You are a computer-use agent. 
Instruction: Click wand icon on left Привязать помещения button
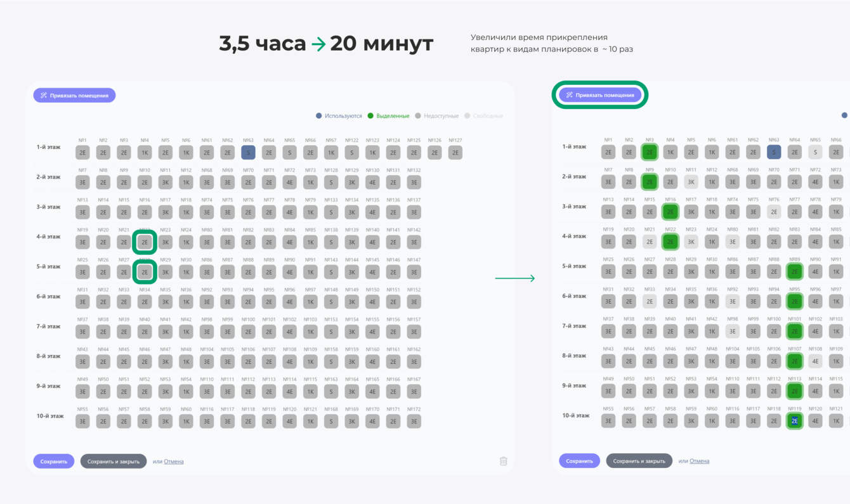coord(44,96)
